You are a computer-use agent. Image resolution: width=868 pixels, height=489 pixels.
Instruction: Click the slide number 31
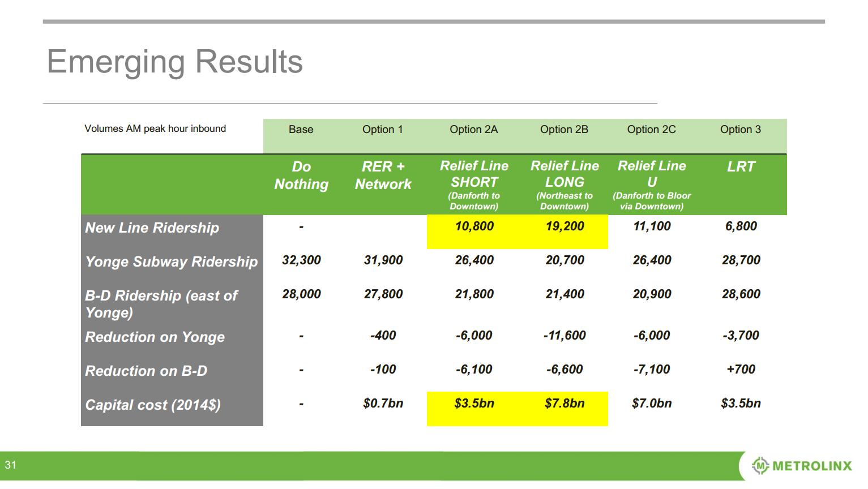click(11, 465)
